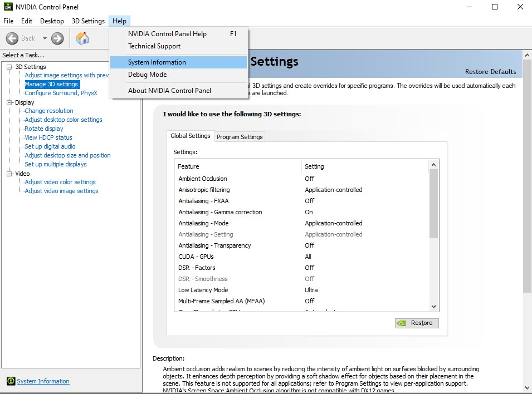Select System Information from the Help menu
The height and width of the screenshot is (394, 532).
tap(157, 62)
